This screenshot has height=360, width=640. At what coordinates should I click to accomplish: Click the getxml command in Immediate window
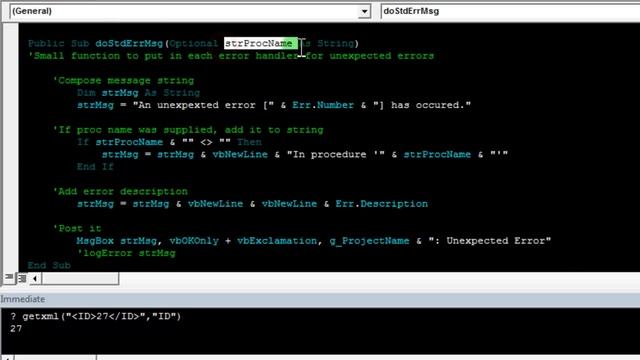pyautogui.click(x=96, y=316)
